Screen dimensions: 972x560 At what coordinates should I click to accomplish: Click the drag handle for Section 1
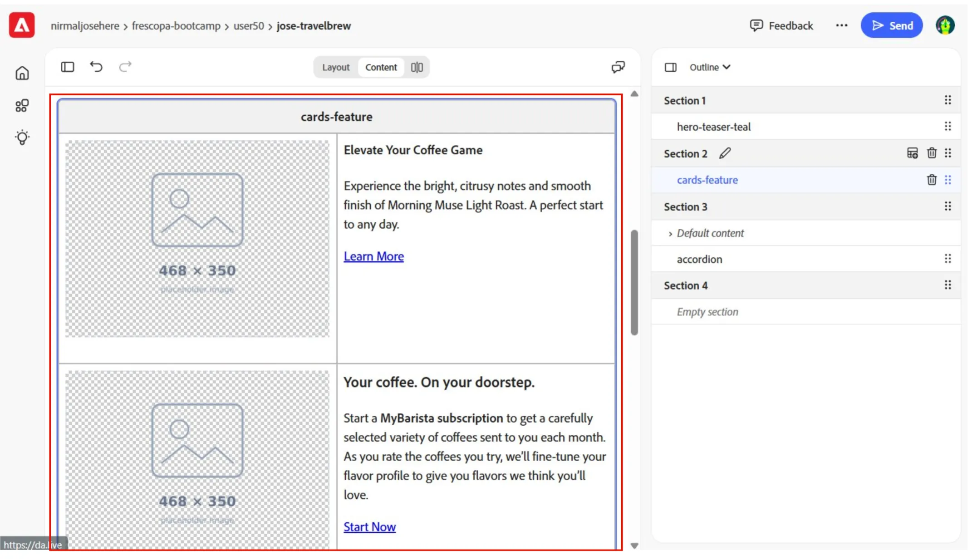click(x=948, y=100)
